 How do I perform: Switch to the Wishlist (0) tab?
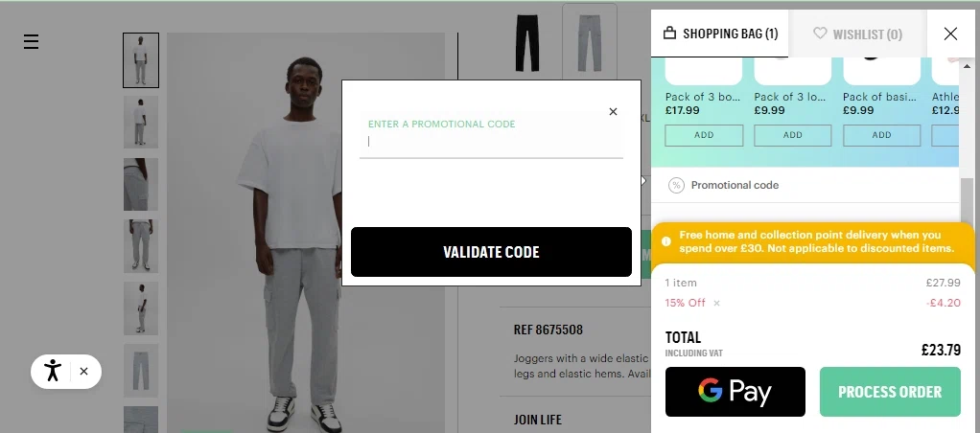pyautogui.click(x=857, y=34)
